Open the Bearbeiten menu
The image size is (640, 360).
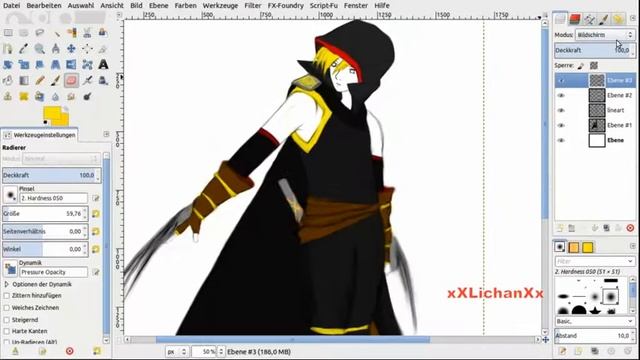coord(44,5)
